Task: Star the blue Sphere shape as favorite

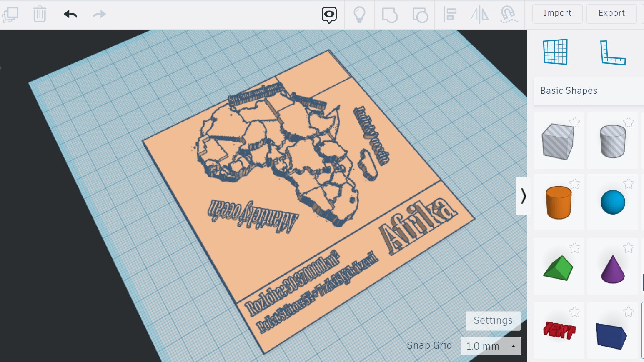Action: pos(629,183)
